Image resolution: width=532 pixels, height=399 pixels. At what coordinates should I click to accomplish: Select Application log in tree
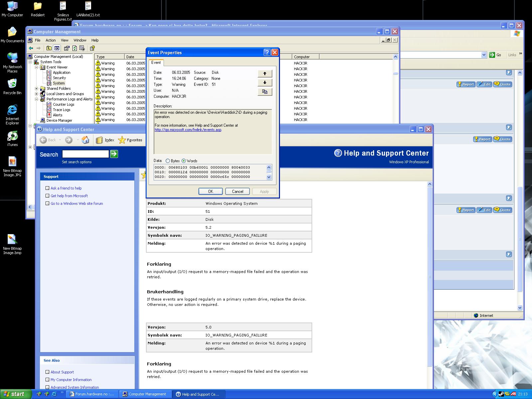click(62, 72)
